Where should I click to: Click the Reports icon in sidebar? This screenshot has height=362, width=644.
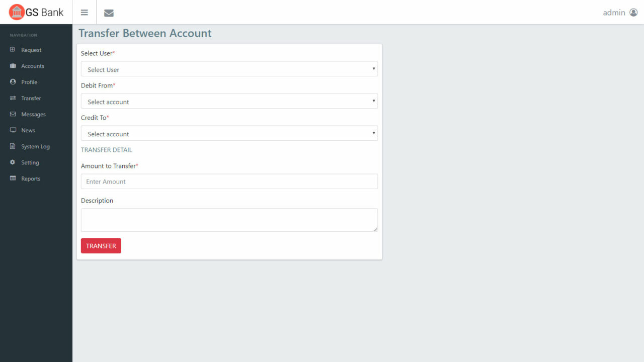point(13,178)
